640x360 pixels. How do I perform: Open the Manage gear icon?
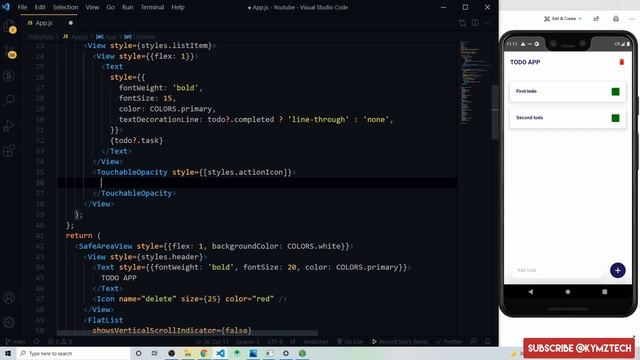[x=9, y=322]
